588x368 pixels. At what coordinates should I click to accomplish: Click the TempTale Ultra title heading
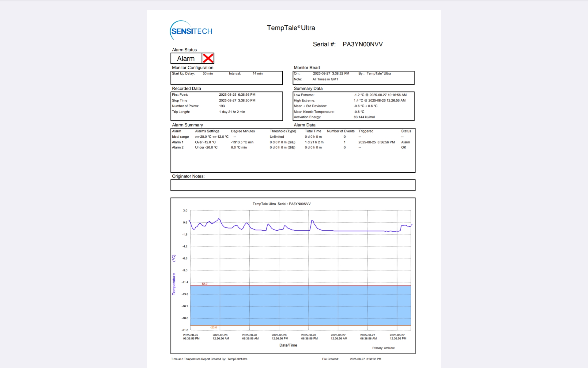tap(291, 28)
